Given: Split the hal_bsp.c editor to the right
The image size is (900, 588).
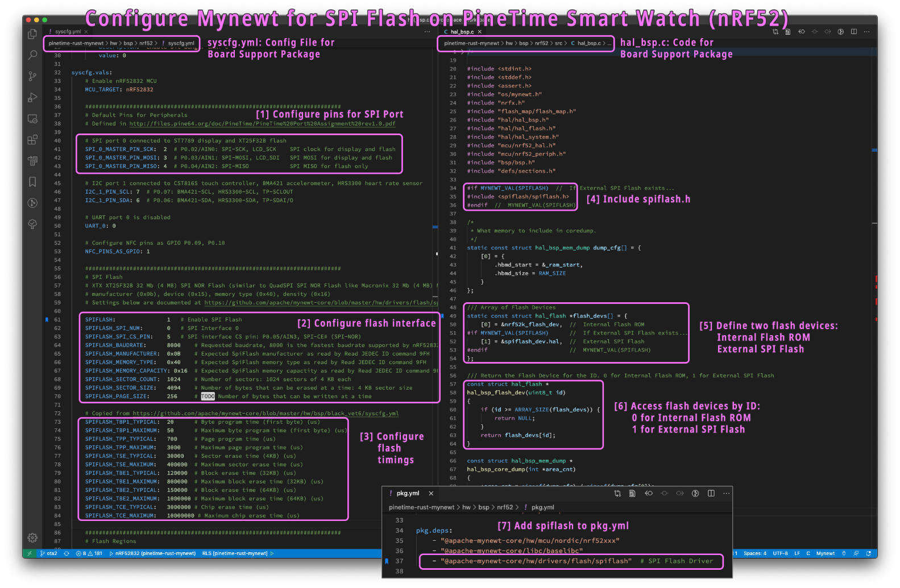Looking at the screenshot, I should pos(853,32).
